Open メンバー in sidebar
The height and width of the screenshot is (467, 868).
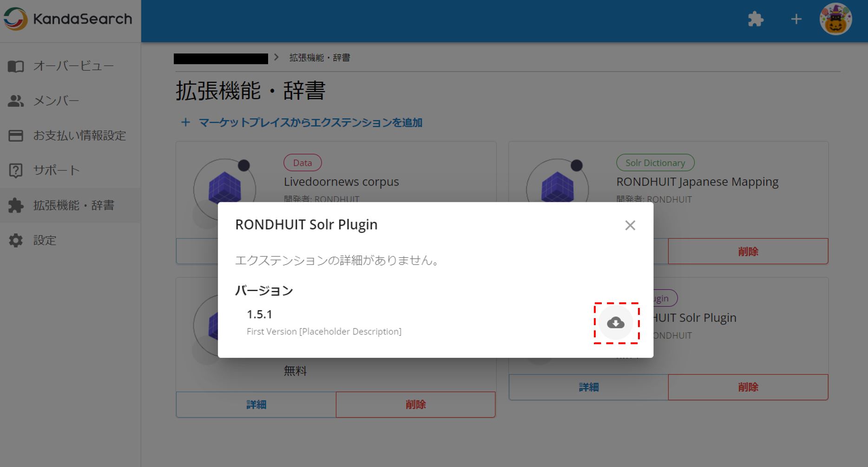(70, 101)
